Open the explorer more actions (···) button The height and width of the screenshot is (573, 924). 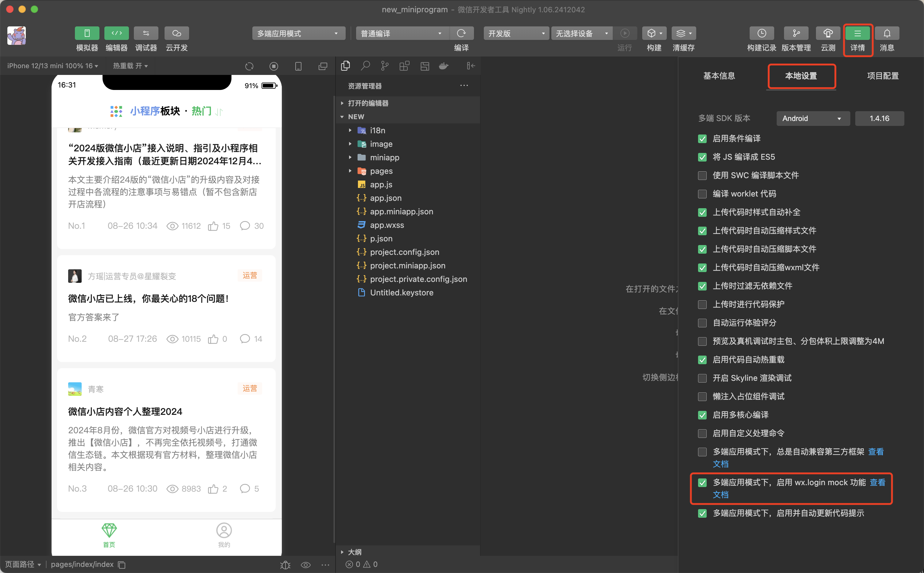(464, 86)
